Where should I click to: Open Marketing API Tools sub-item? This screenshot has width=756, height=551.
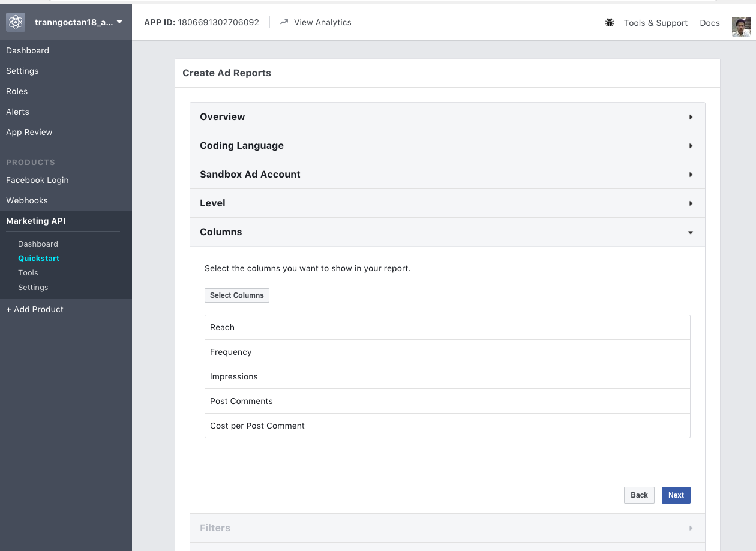tap(28, 272)
